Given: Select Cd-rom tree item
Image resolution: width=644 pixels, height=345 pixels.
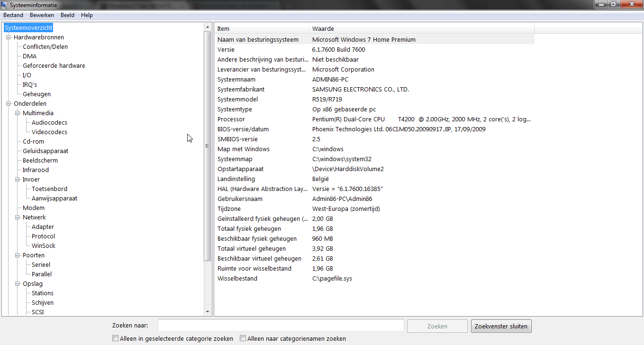Looking at the screenshot, I should pyautogui.click(x=33, y=142).
